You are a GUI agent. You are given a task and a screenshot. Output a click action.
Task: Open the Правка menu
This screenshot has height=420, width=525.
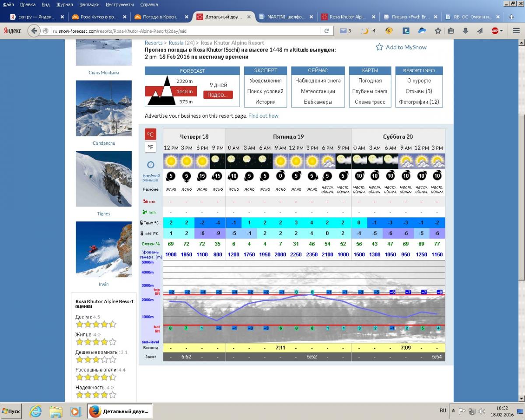click(x=28, y=4)
